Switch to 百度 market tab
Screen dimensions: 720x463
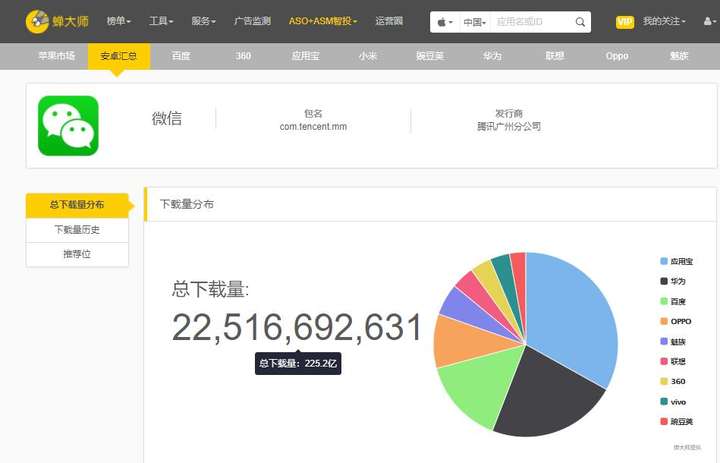click(x=181, y=56)
